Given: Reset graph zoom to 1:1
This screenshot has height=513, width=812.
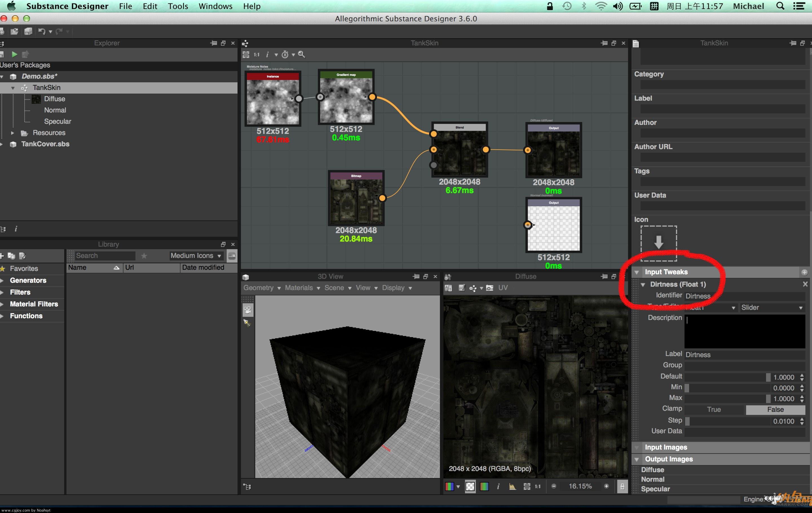Looking at the screenshot, I should [257, 55].
